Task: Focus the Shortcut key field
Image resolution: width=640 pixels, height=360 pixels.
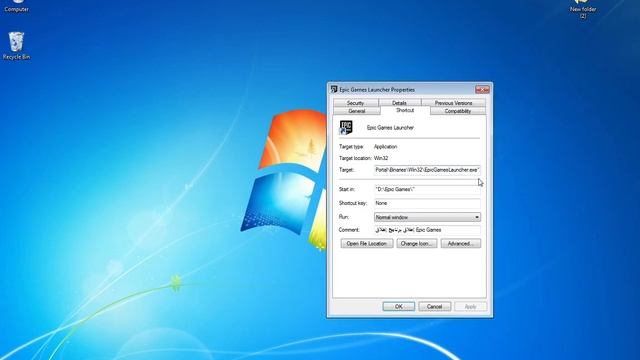Action: coord(427,203)
